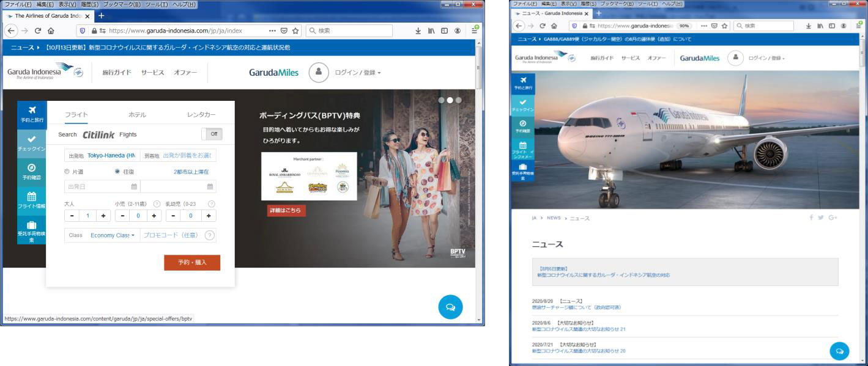The width and height of the screenshot is (868, 366).
Task: Open 出発地 Tokyo-Haneda origin selector
Action: coord(102,155)
